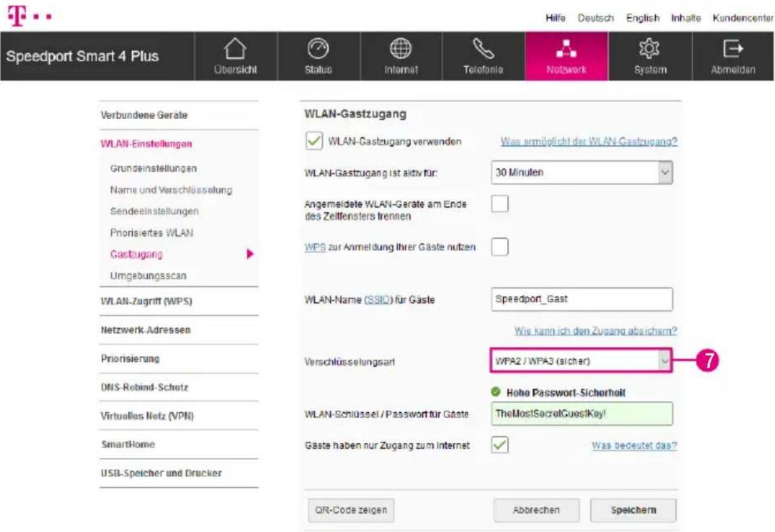This screenshot has width=775, height=532.
Task: Open SmartHome in sidebar
Action: [x=127, y=445]
